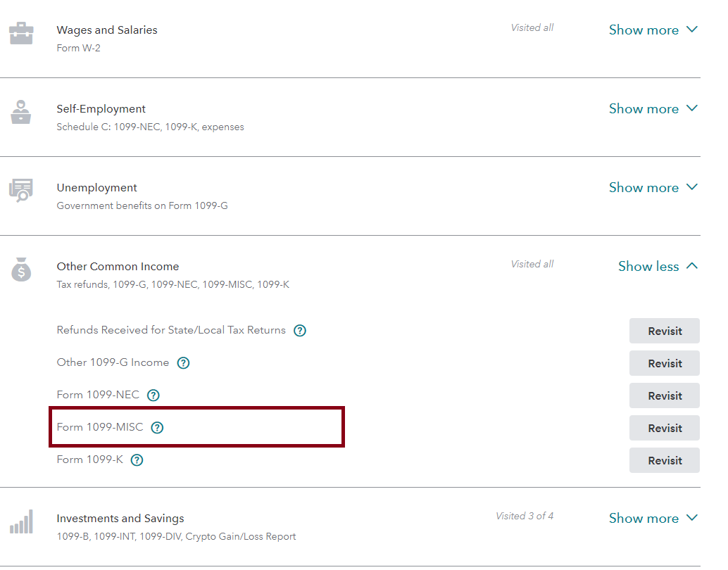Click the help icon beside Form 1099-NEC
This screenshot has height=570, width=728.
click(x=153, y=395)
